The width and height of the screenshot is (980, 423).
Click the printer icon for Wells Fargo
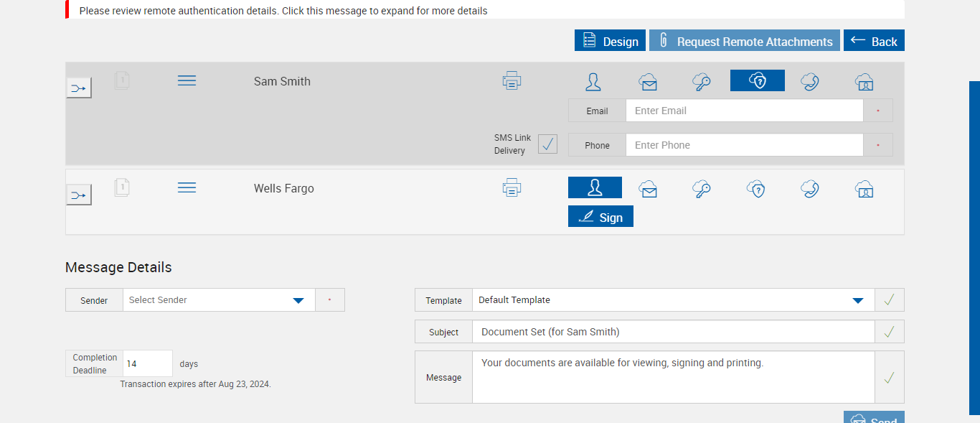coord(512,188)
